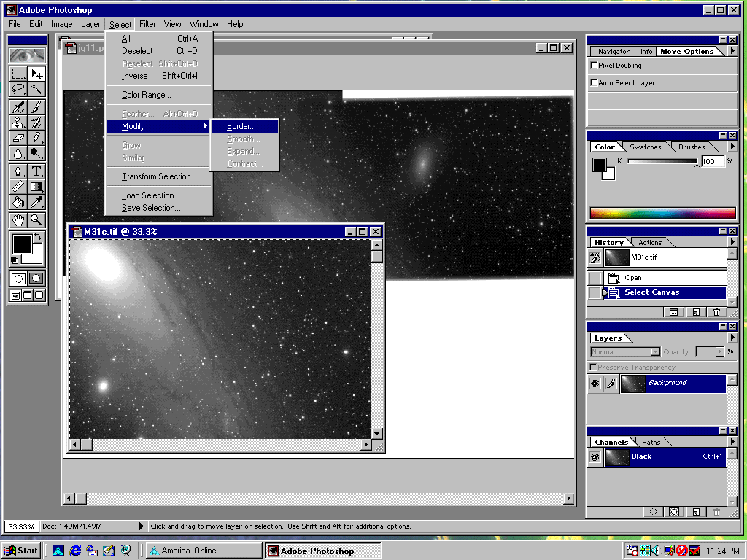The image size is (747, 560).
Task: Click the K value input field
Action: coord(713,161)
